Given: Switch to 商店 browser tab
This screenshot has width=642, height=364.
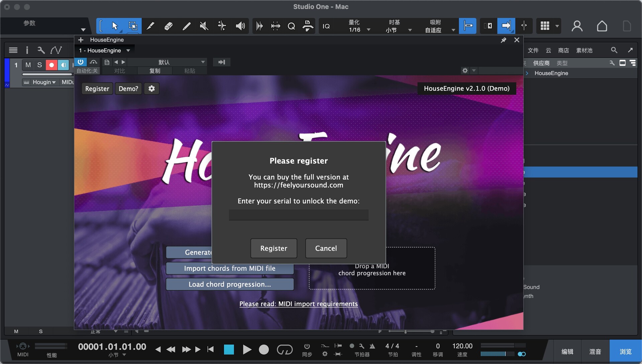Looking at the screenshot, I should click(563, 50).
